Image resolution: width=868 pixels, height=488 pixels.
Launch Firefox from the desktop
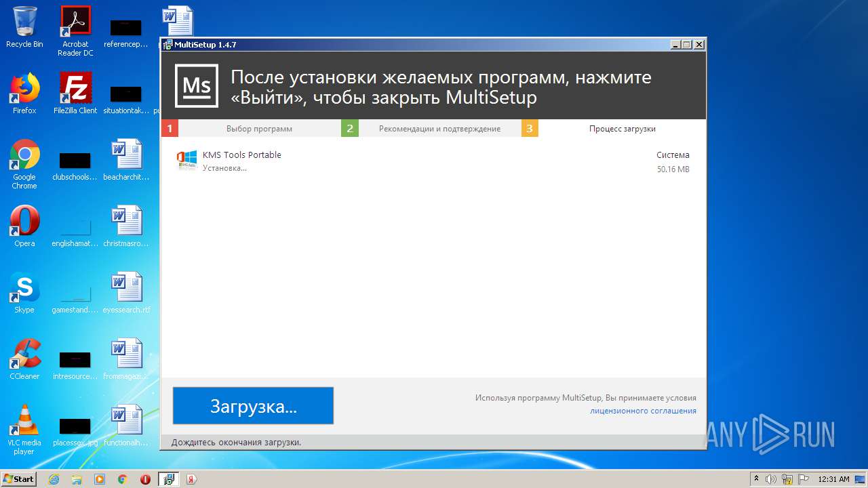(x=24, y=94)
